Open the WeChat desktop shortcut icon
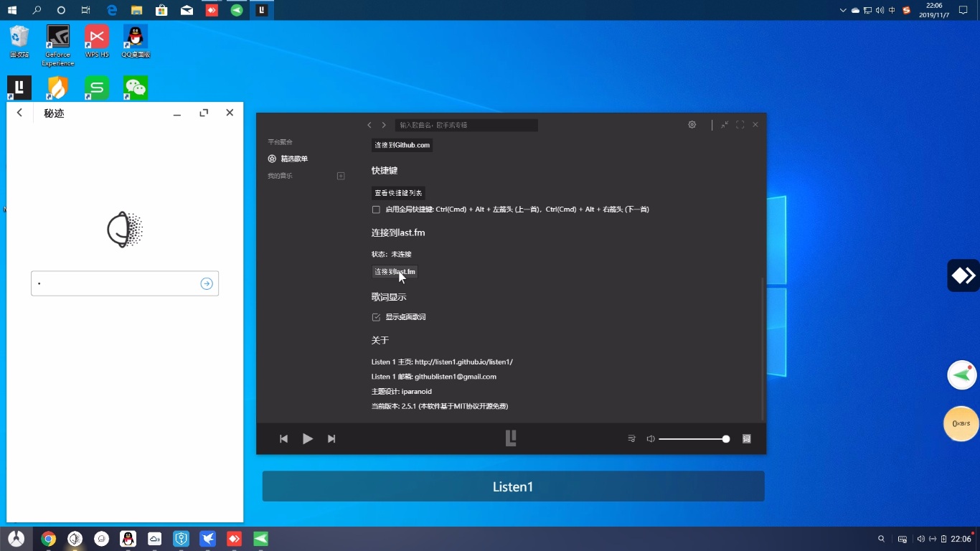 click(x=136, y=88)
